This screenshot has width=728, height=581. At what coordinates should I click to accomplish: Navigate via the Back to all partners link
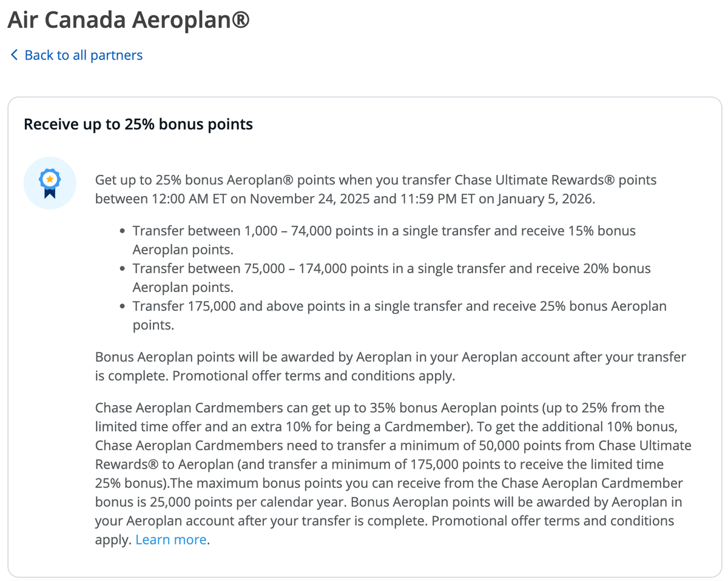(83, 55)
